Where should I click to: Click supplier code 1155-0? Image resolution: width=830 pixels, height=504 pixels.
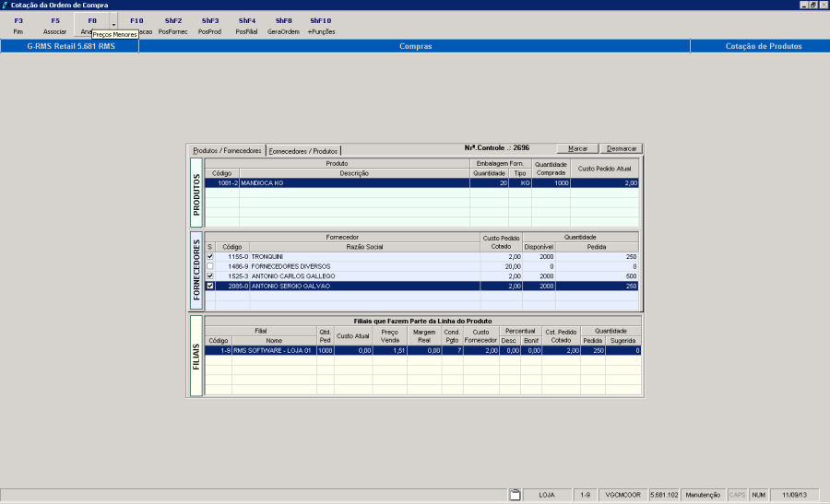point(238,256)
